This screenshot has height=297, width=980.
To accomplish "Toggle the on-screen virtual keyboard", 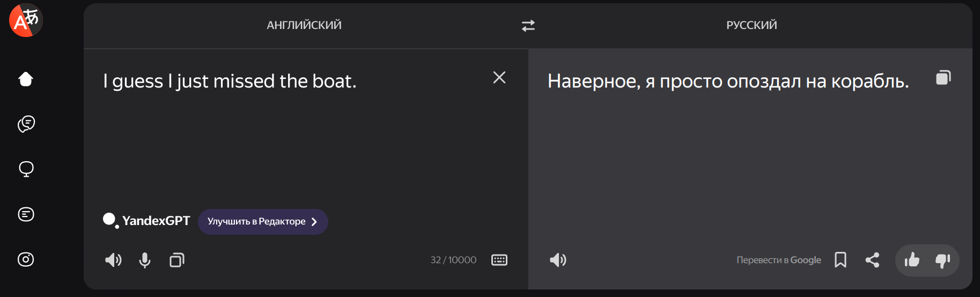I will tap(499, 260).
